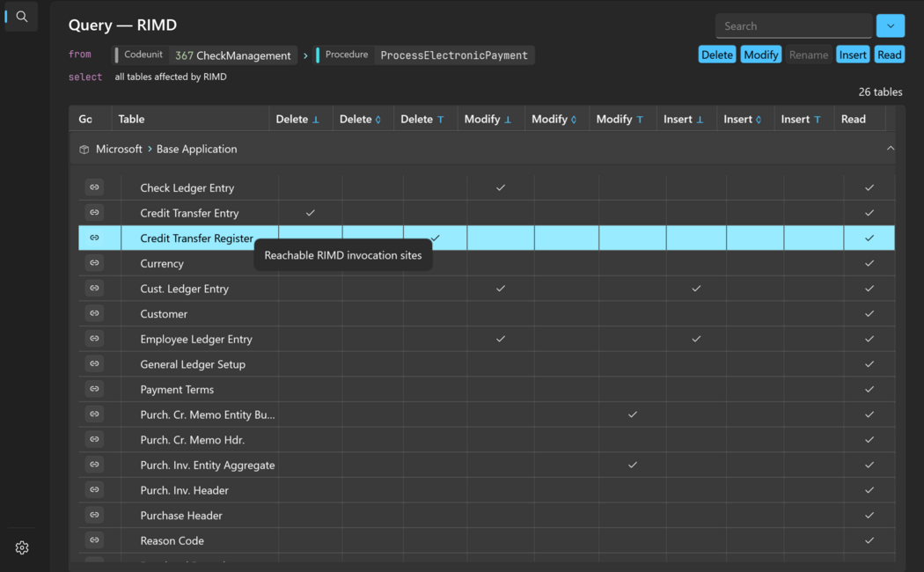The height and width of the screenshot is (572, 924).
Task: Click Modify T checkmark for Purch. Inv. Entity Aggregate
Action: point(633,465)
